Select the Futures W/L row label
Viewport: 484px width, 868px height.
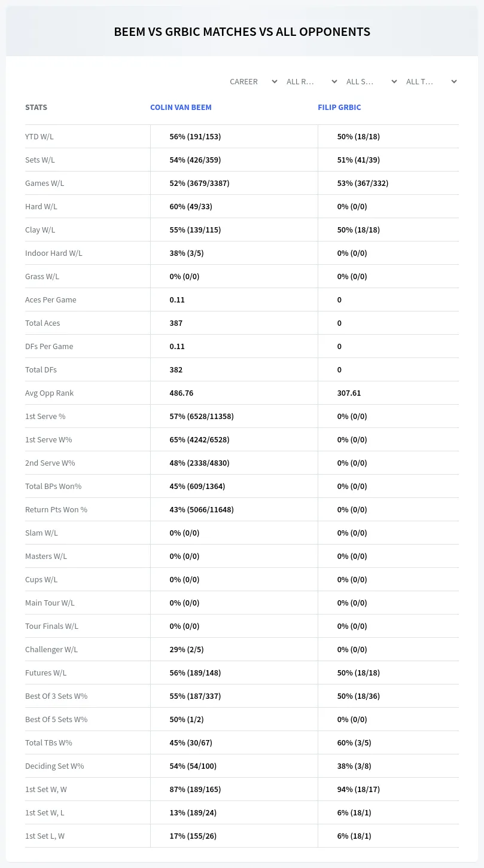click(x=45, y=673)
